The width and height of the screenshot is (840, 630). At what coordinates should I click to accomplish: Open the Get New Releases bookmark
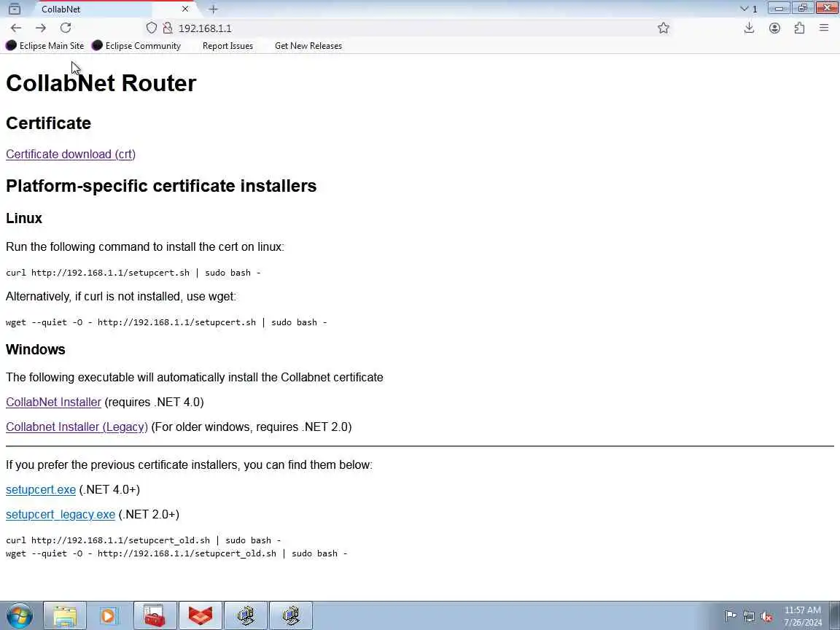(x=308, y=45)
